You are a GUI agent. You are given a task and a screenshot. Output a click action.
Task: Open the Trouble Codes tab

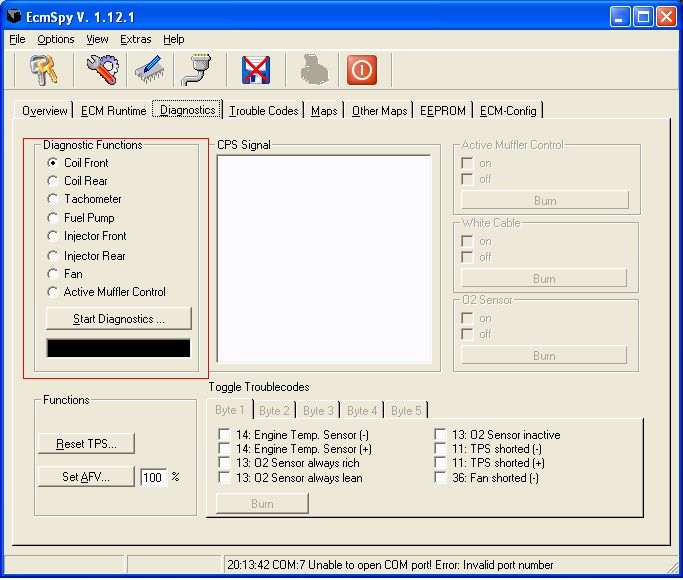[x=264, y=111]
